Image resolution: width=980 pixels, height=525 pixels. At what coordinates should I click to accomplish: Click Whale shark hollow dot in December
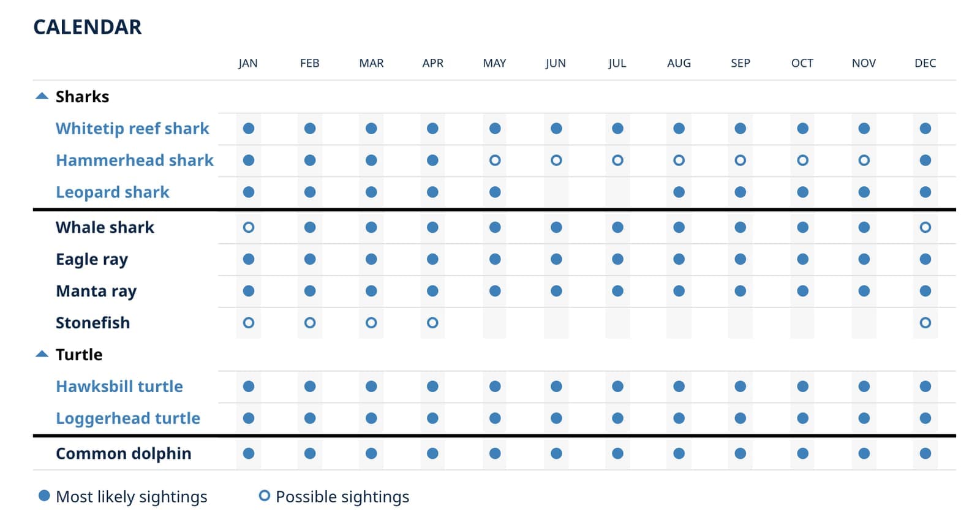[x=925, y=227]
